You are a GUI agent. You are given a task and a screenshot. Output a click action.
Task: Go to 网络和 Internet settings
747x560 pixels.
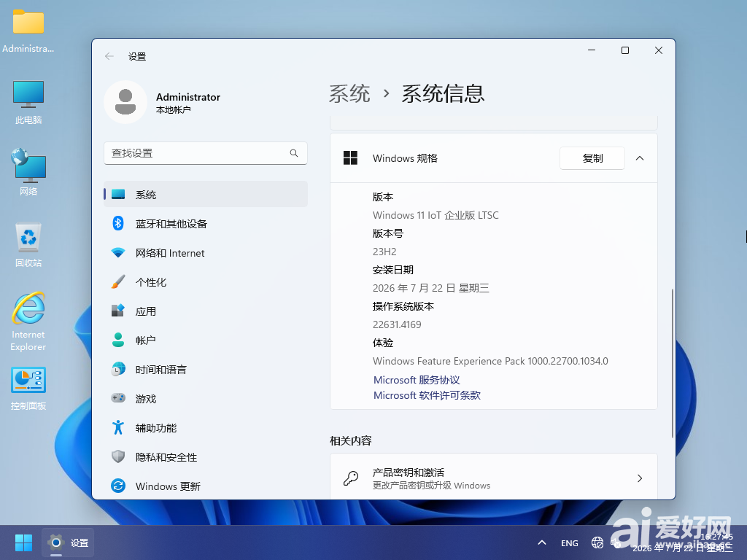pyautogui.click(x=205, y=253)
